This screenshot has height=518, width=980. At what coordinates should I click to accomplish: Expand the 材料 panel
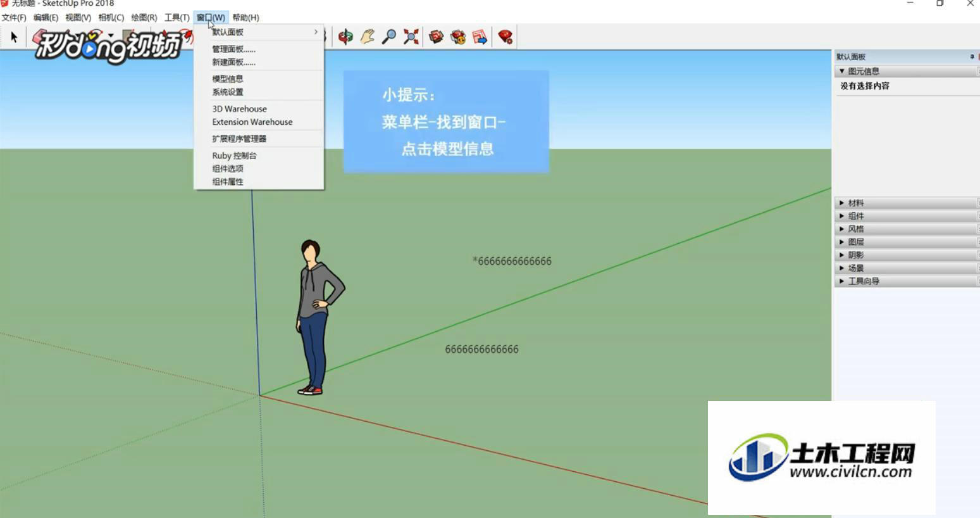907,203
